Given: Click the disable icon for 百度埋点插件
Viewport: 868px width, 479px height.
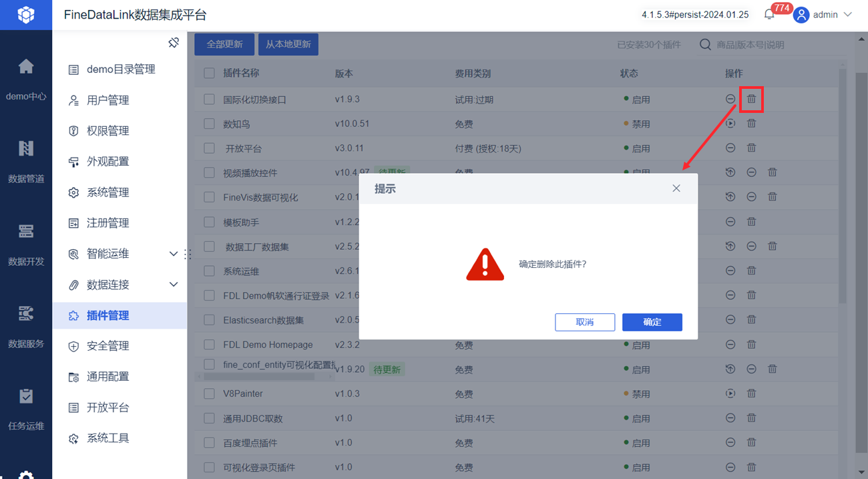Looking at the screenshot, I should point(730,442).
